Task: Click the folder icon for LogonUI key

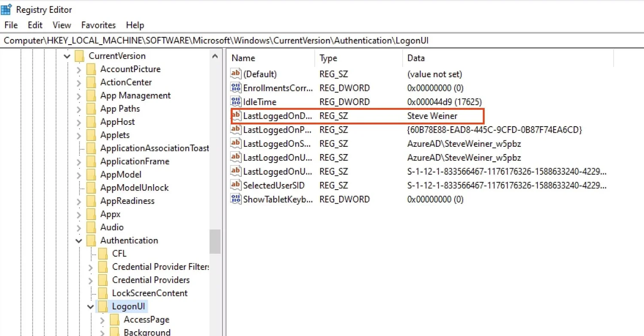Action: (103, 306)
